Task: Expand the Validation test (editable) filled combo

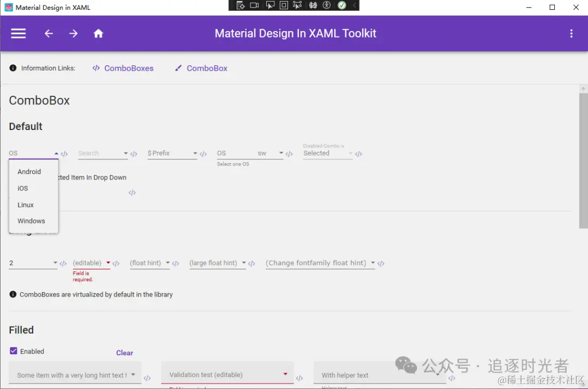Action: [285, 374]
